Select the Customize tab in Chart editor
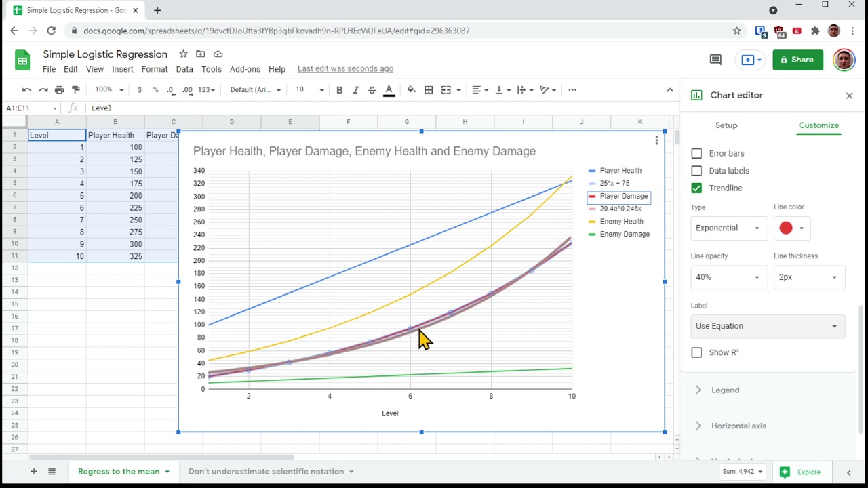The height and width of the screenshot is (488, 868). [x=818, y=125]
